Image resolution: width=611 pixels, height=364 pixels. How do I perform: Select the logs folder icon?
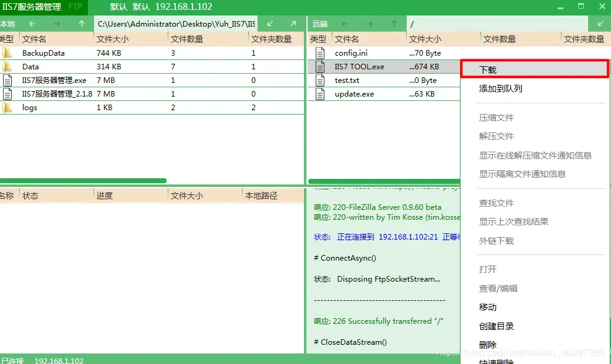tap(7, 108)
